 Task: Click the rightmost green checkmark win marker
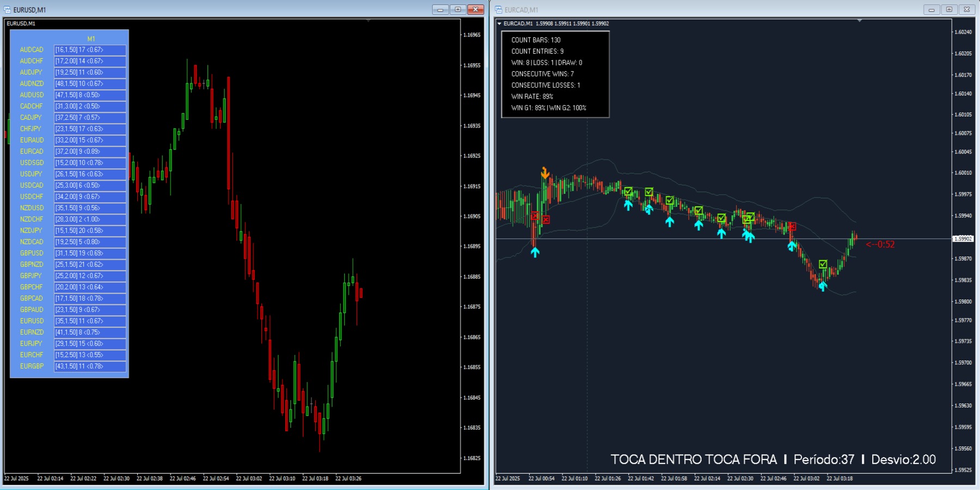[x=823, y=264]
